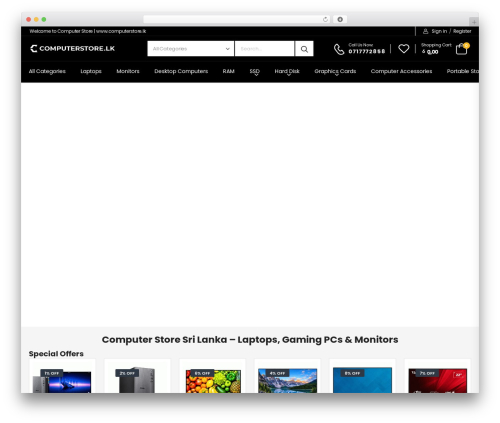Open the 2% OFF desktop tower product
Image resolution: width=500 pixels, height=423 pixels.
[137, 376]
